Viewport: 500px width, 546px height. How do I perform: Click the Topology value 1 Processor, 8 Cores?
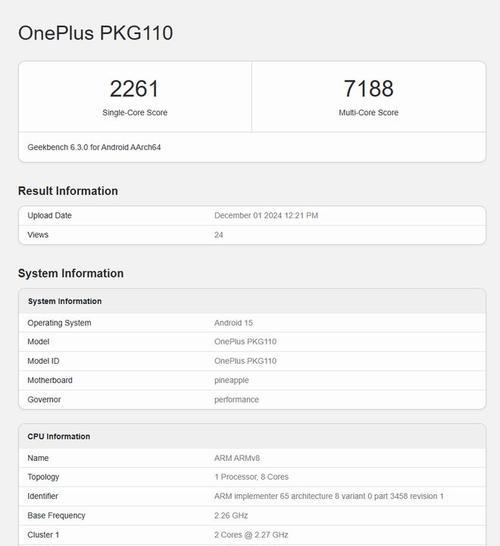pyautogui.click(x=251, y=477)
